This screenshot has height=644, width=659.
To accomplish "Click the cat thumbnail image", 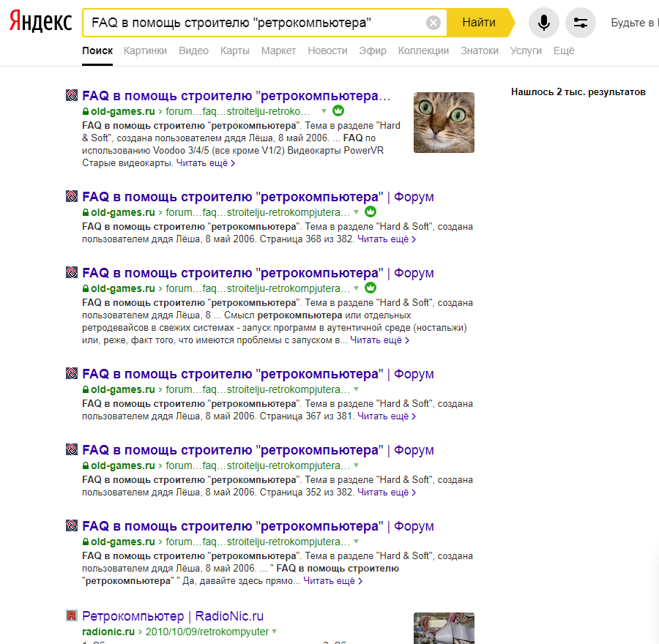I will pyautogui.click(x=444, y=123).
